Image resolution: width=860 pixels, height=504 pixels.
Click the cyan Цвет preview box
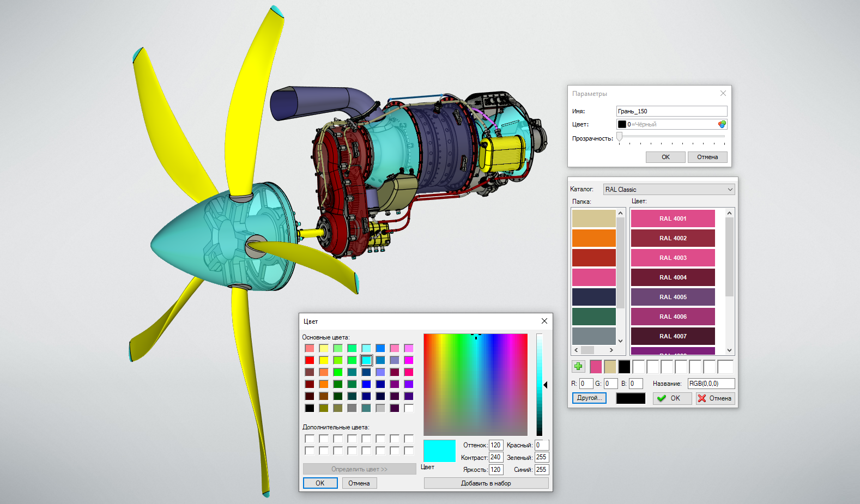pos(439,451)
